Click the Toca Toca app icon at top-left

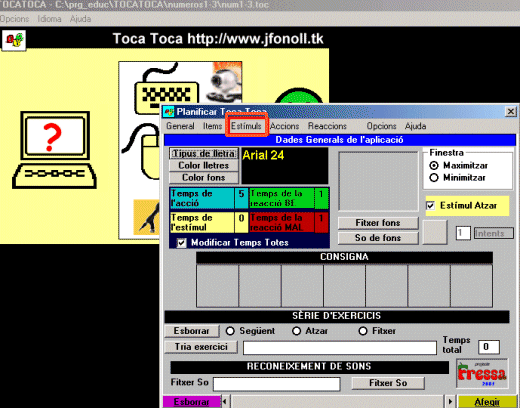[14, 40]
